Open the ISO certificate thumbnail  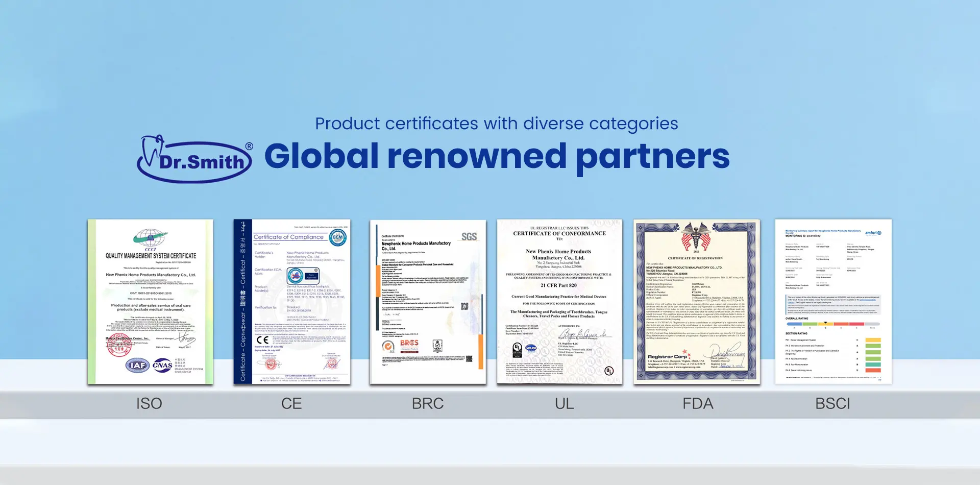point(150,301)
